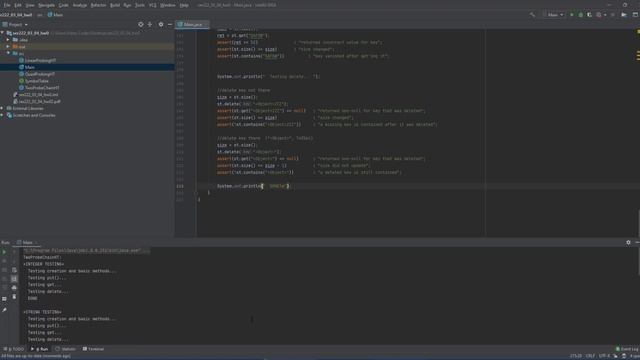Image resolution: width=640 pixels, height=360 pixels.
Task: Expand the out folder
Action: 8,47
